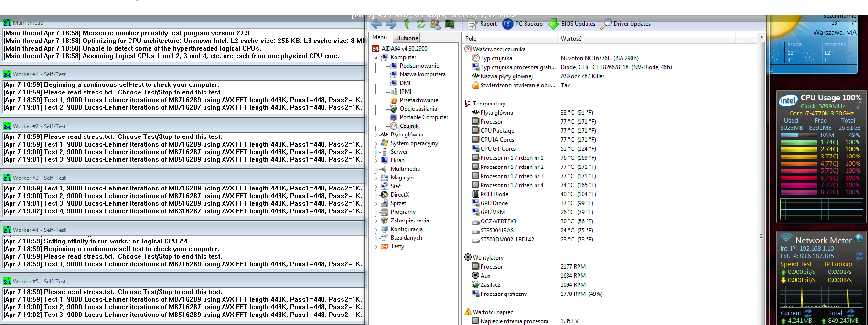Switch to the Menu tab

(380, 37)
